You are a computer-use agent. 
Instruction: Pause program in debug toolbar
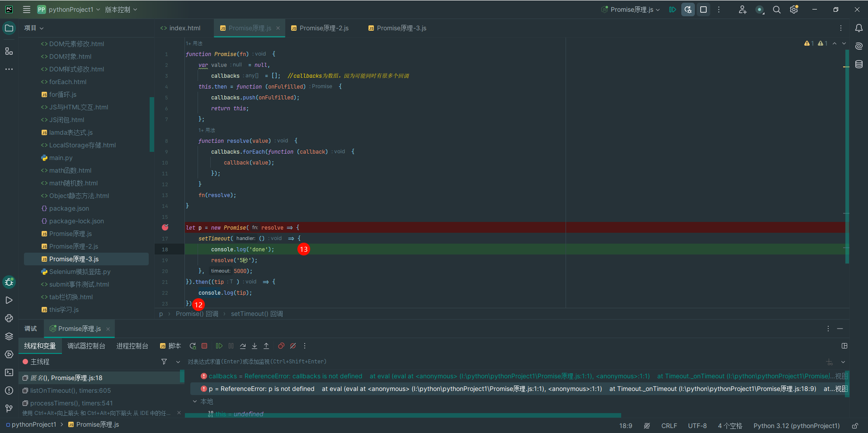(231, 346)
